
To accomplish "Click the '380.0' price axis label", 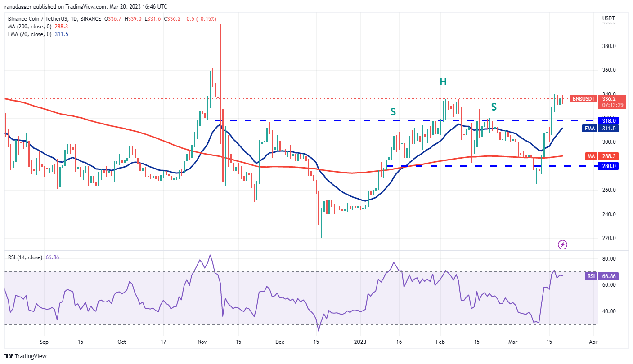I will click(609, 46).
